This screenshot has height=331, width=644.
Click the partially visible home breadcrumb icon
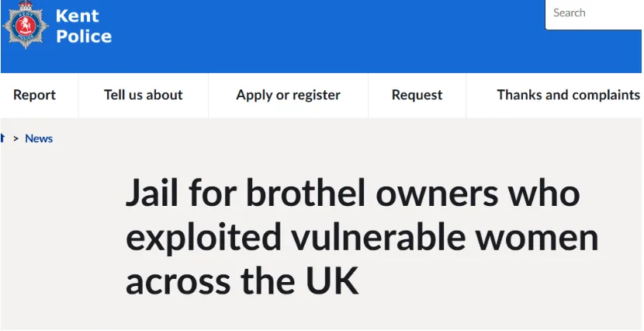pos(2,138)
